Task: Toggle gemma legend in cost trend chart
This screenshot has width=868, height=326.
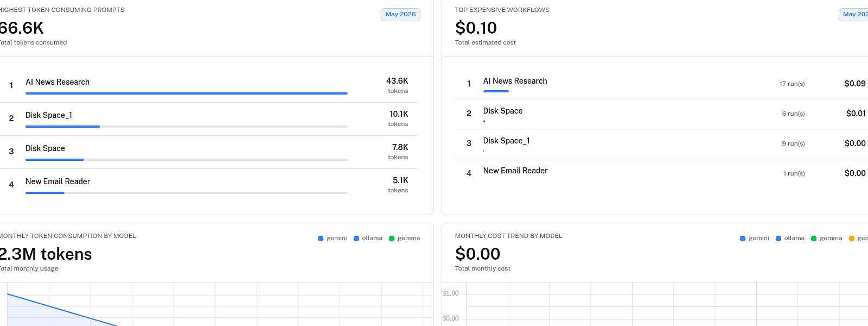Action: click(826, 238)
